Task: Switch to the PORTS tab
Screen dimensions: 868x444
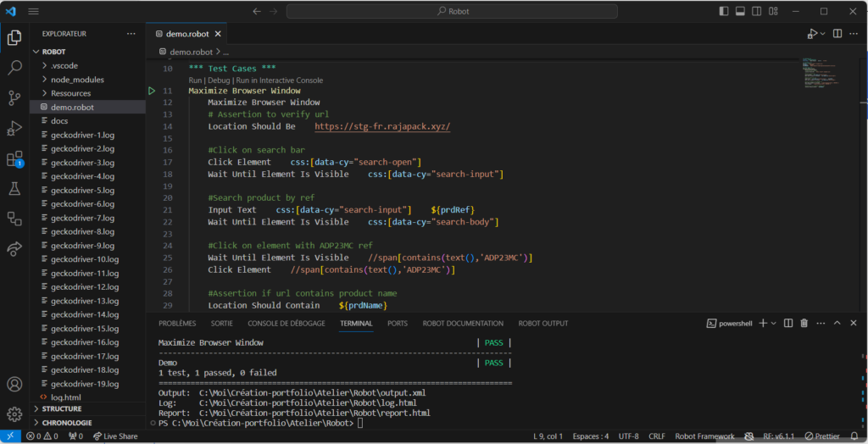Action: click(398, 324)
